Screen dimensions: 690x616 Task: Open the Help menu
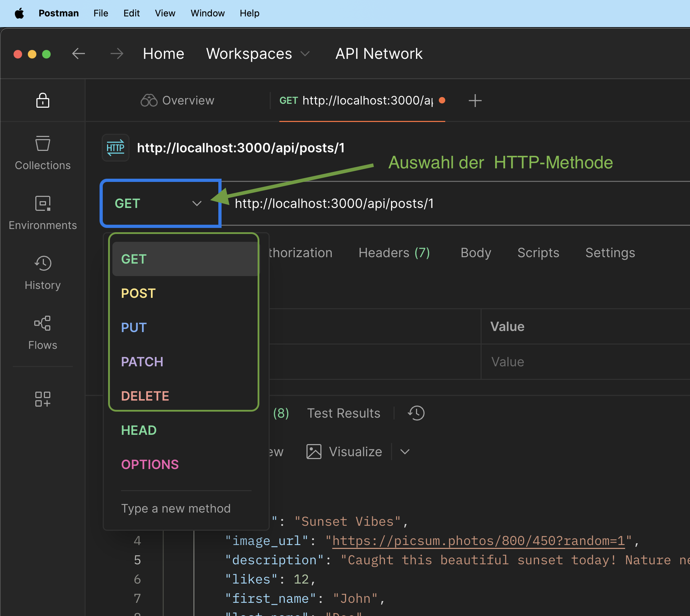[x=249, y=13]
